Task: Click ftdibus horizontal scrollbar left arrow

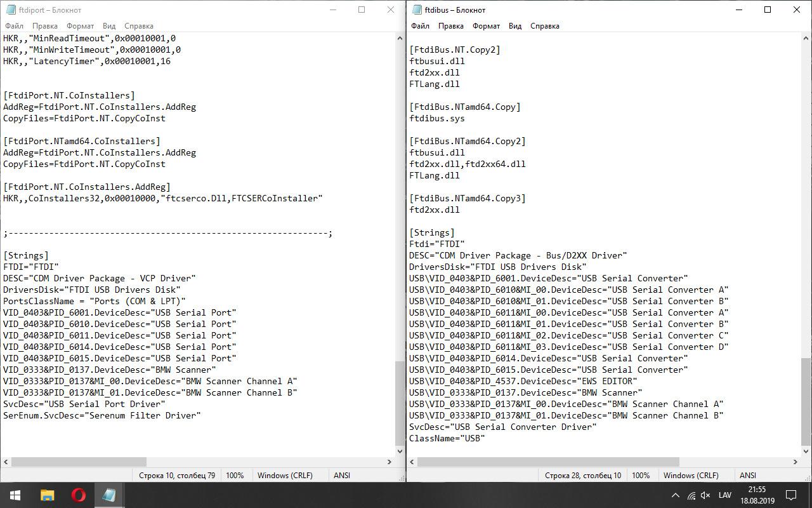Action: tap(412, 462)
